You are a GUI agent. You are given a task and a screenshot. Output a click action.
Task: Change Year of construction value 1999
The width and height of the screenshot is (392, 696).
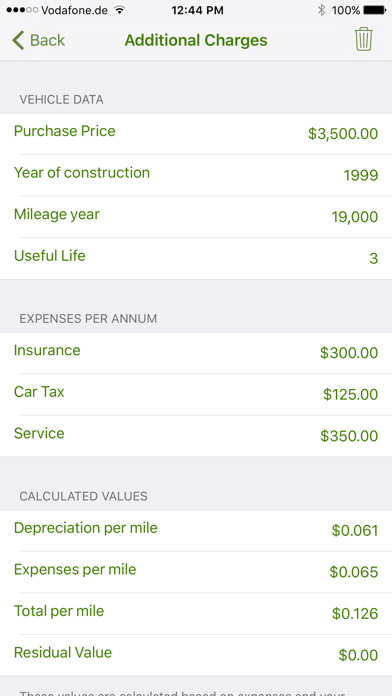click(360, 175)
